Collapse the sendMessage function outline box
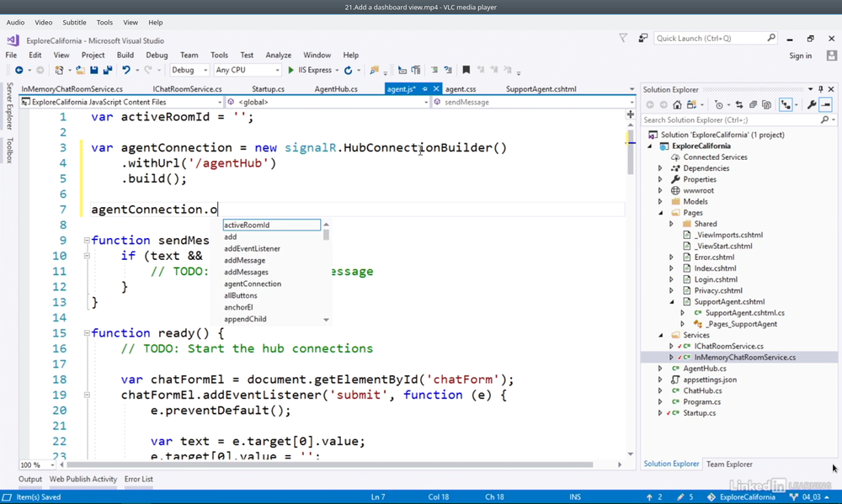The image size is (842, 504). point(87,241)
